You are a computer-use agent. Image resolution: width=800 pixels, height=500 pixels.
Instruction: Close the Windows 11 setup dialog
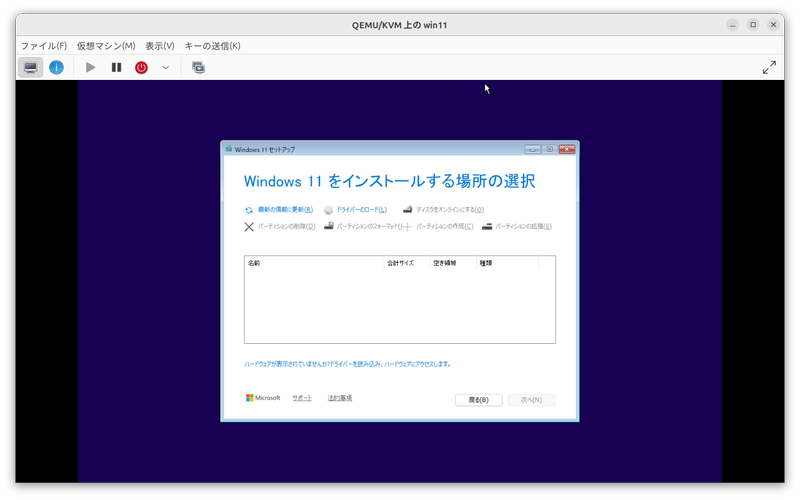pyautogui.click(x=567, y=149)
